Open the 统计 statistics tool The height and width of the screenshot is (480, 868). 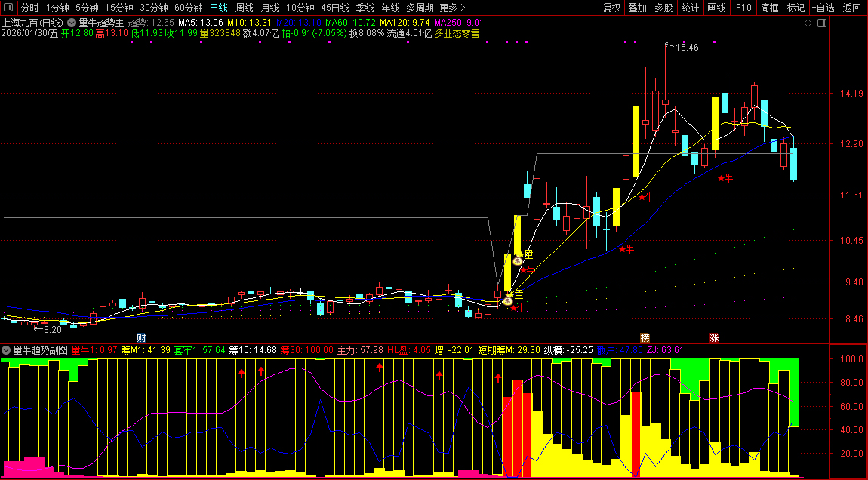690,8
